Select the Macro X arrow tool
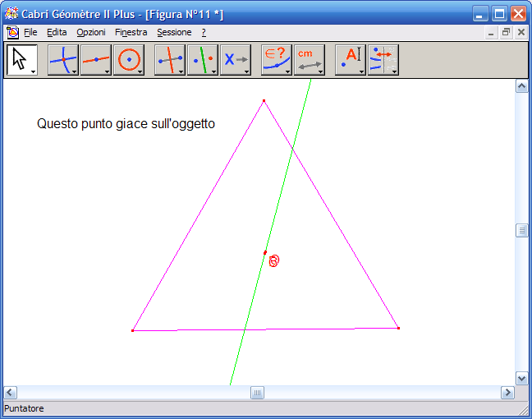The image size is (532, 419). pyautogui.click(x=236, y=60)
